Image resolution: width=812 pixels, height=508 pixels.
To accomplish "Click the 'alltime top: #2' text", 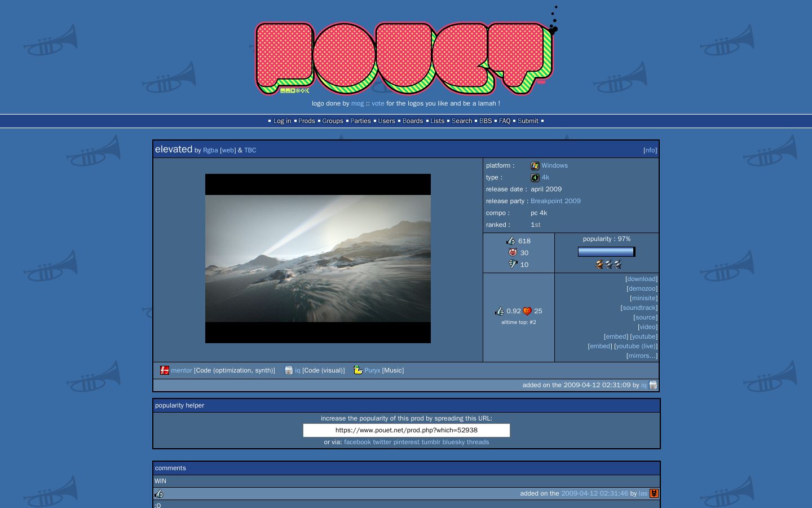I will click(x=519, y=322).
